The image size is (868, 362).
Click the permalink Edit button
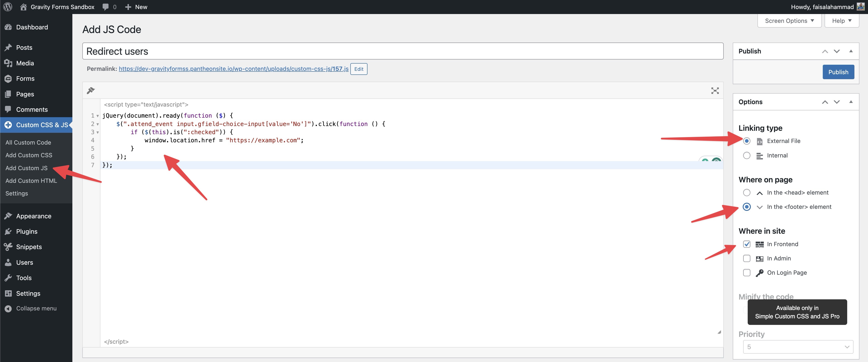pyautogui.click(x=358, y=69)
